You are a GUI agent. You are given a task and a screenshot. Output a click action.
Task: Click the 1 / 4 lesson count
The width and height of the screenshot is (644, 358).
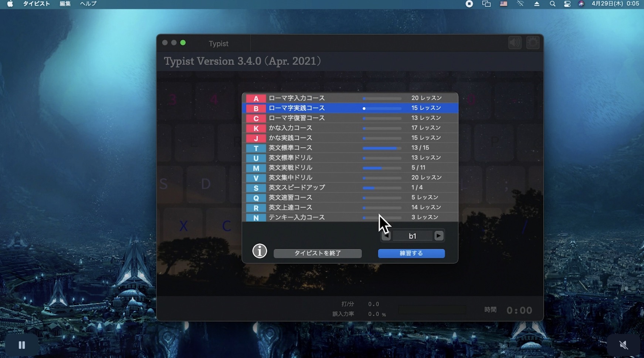tap(417, 188)
